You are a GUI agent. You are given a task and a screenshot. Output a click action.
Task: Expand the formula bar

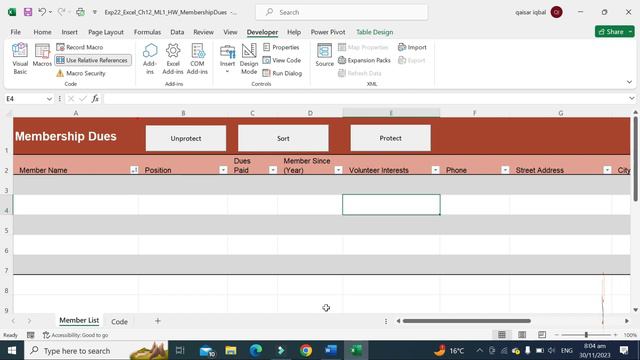(x=631, y=98)
